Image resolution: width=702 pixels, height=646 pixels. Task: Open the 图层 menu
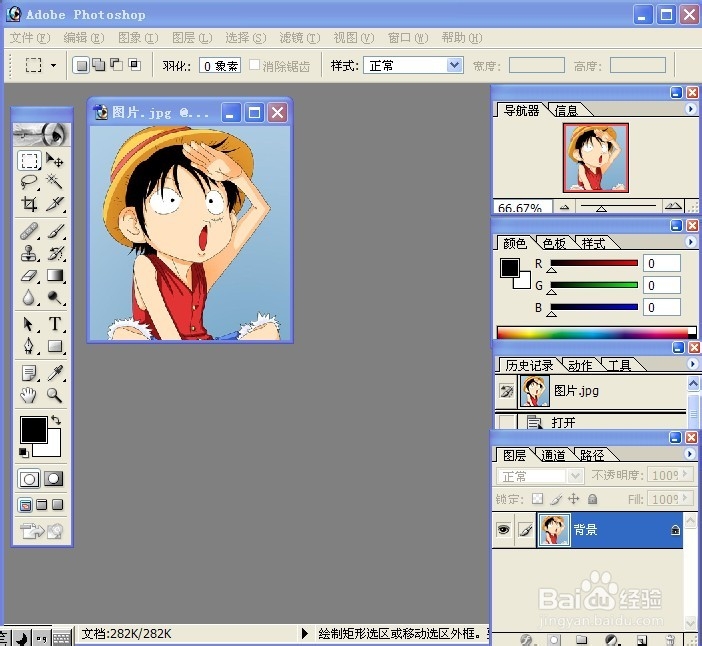(192, 38)
